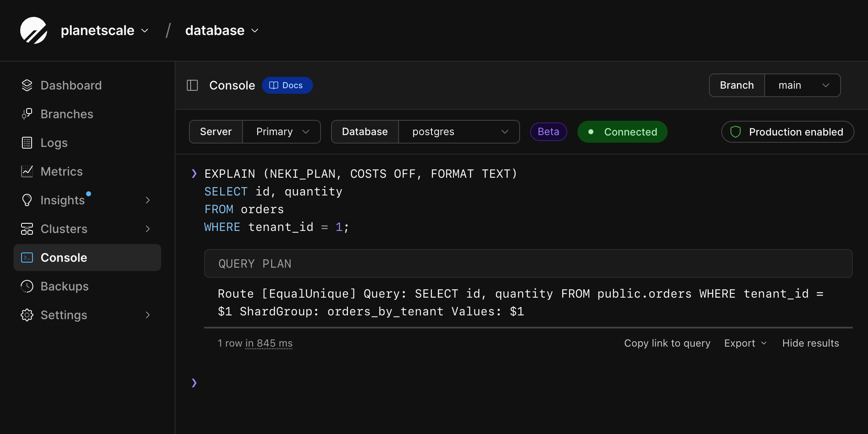This screenshot has height=434, width=868.
Task: Click the Insights blue notification dot
Action: [x=89, y=194]
